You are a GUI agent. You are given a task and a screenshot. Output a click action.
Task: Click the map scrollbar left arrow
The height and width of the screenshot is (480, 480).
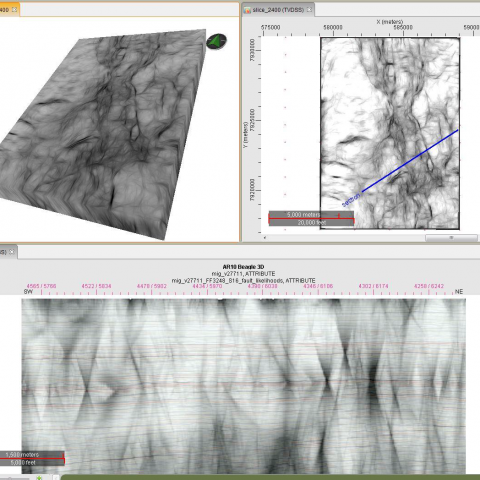[265, 238]
